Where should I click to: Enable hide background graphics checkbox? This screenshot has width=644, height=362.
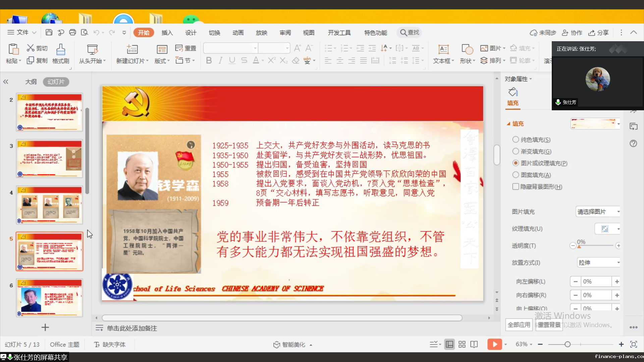pos(516,187)
